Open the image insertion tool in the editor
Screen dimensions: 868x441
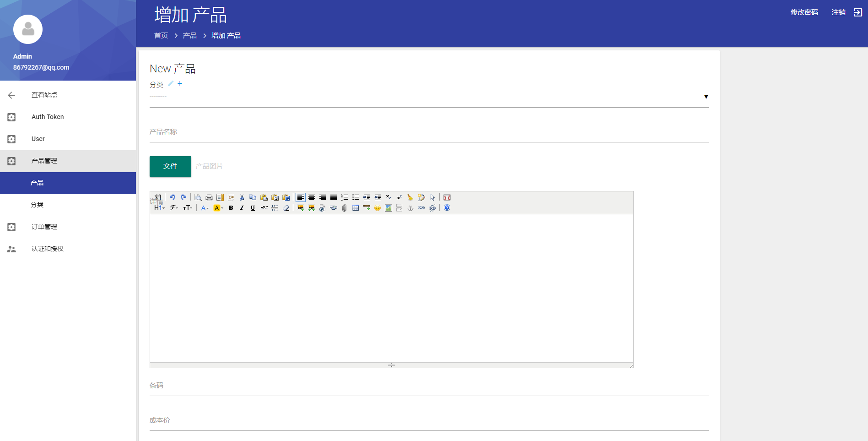(x=301, y=207)
